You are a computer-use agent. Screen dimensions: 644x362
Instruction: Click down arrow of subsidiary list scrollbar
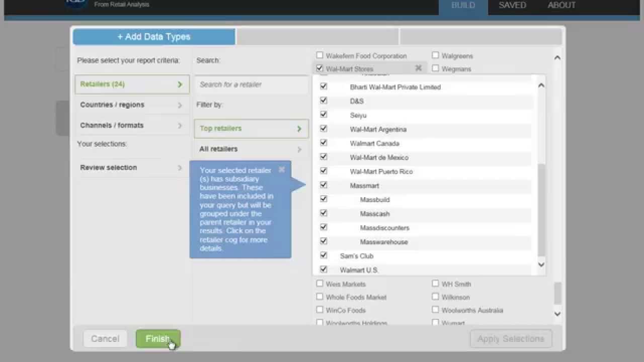[x=541, y=264]
